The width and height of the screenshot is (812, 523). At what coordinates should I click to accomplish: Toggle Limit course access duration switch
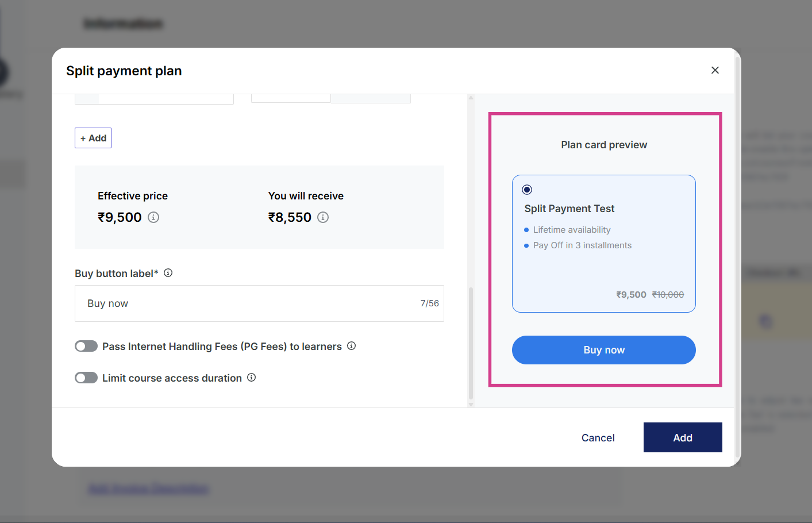point(86,378)
